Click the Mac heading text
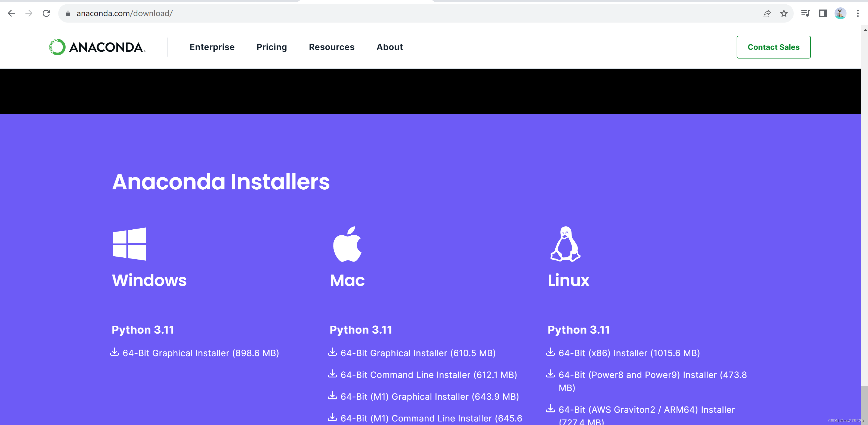The image size is (868, 425). click(x=347, y=280)
